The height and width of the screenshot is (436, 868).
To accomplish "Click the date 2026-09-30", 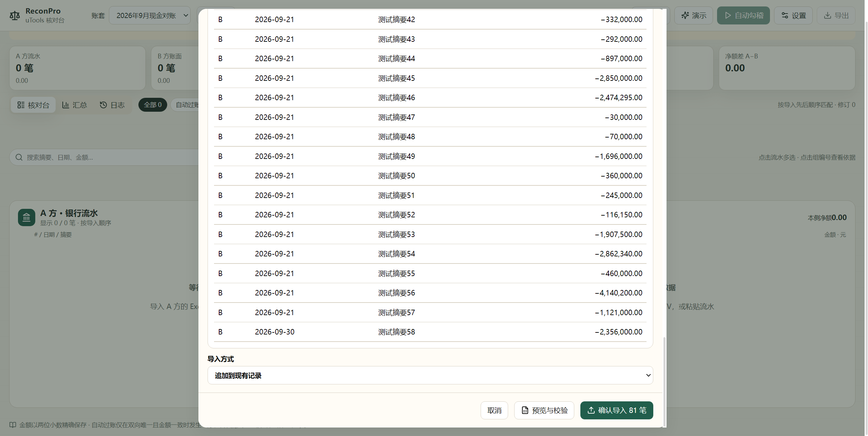I will 275,332.
